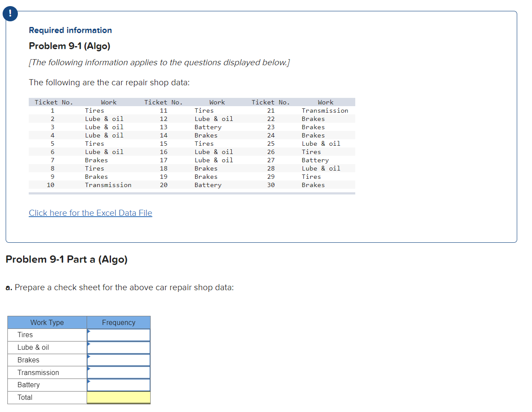Click the blue exclamation alert icon

(10, 13)
